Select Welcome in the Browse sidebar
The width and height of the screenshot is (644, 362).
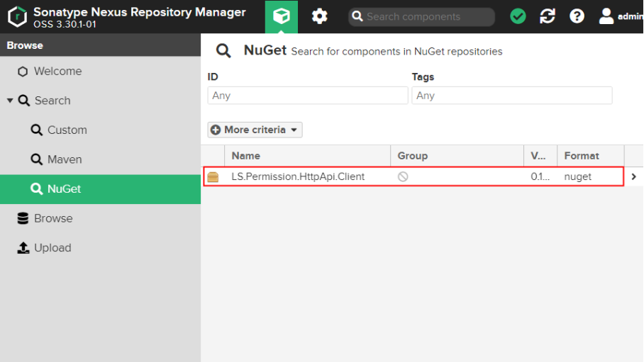(100, 72)
